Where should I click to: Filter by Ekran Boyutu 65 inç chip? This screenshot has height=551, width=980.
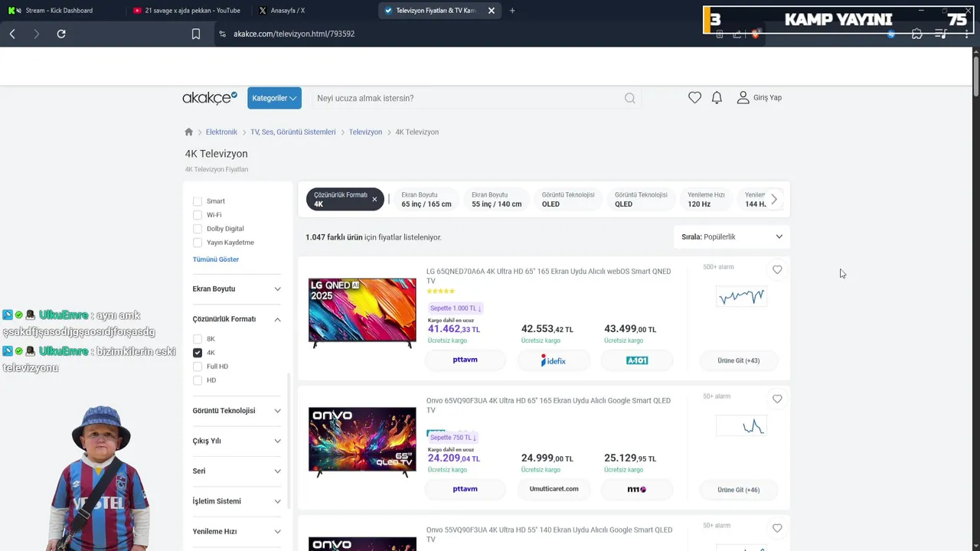pyautogui.click(x=426, y=200)
